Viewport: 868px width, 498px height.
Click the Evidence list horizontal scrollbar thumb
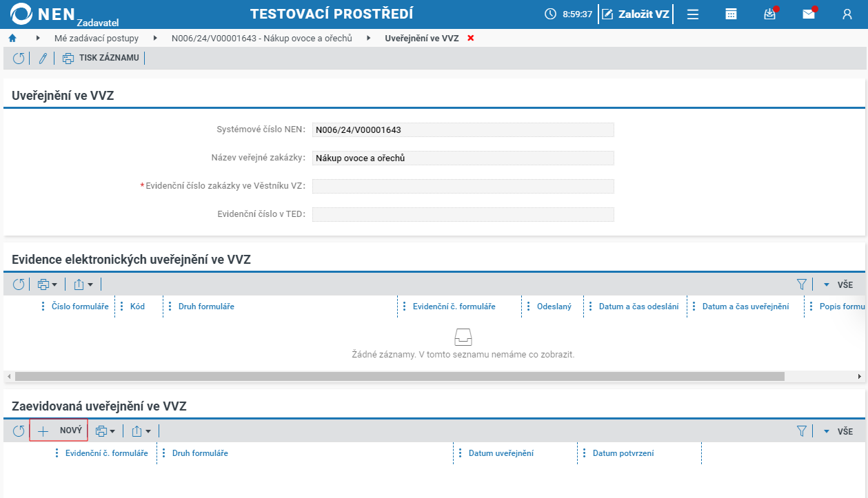click(400, 377)
